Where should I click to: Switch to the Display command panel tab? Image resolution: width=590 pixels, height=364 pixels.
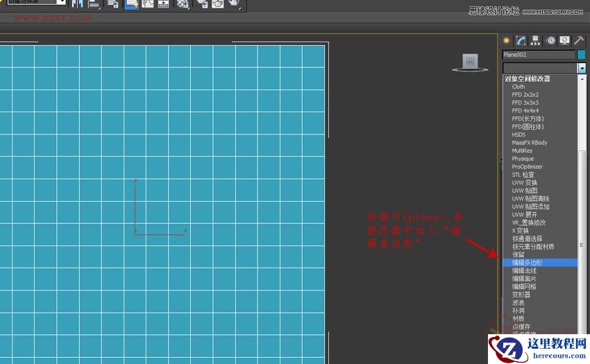564,40
